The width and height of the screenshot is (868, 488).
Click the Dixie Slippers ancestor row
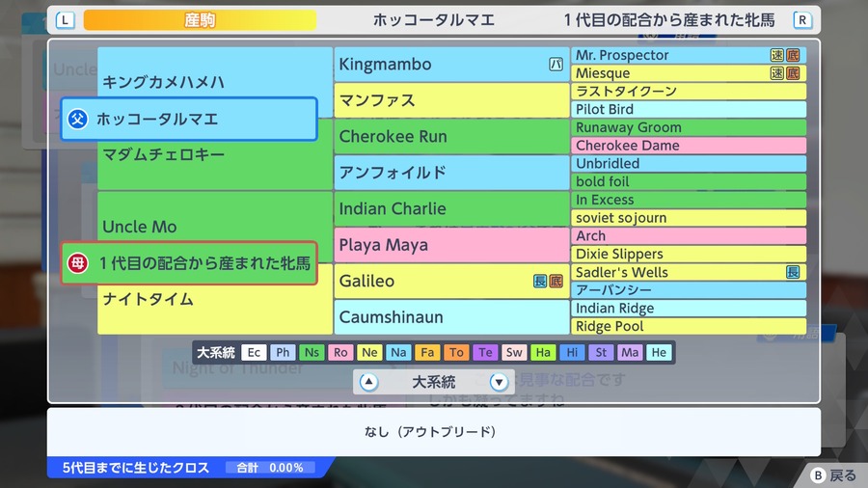(689, 254)
